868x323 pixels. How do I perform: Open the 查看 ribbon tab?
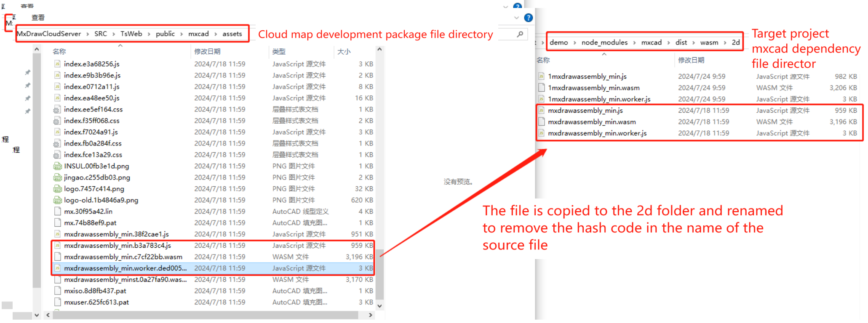click(x=38, y=18)
